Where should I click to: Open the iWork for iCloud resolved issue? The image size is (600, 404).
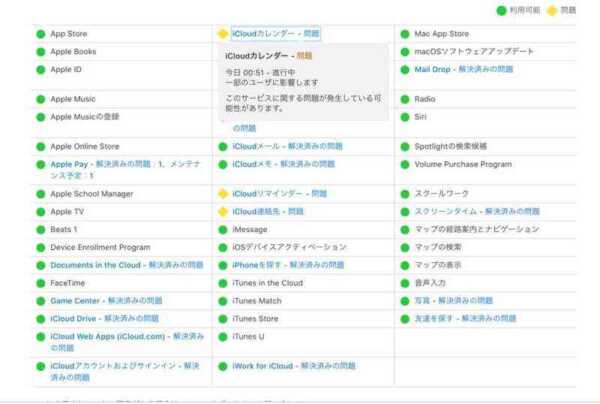point(290,366)
